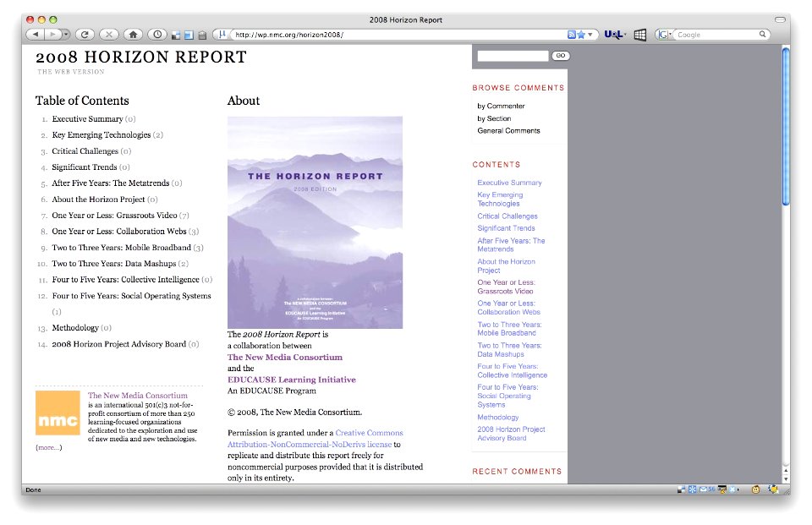Viewport: 812px width, 525px height.
Task: Go to the Home page button
Action: (x=133, y=35)
